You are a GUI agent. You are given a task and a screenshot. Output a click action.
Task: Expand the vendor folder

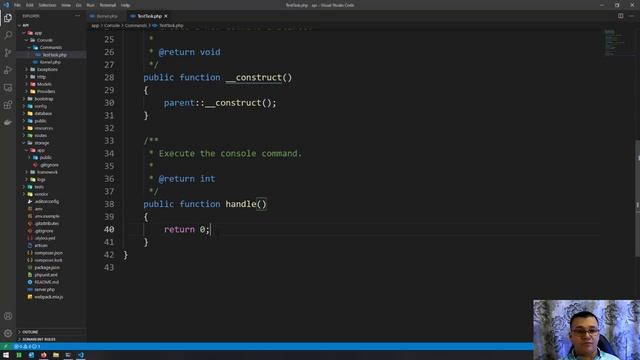pyautogui.click(x=41, y=194)
